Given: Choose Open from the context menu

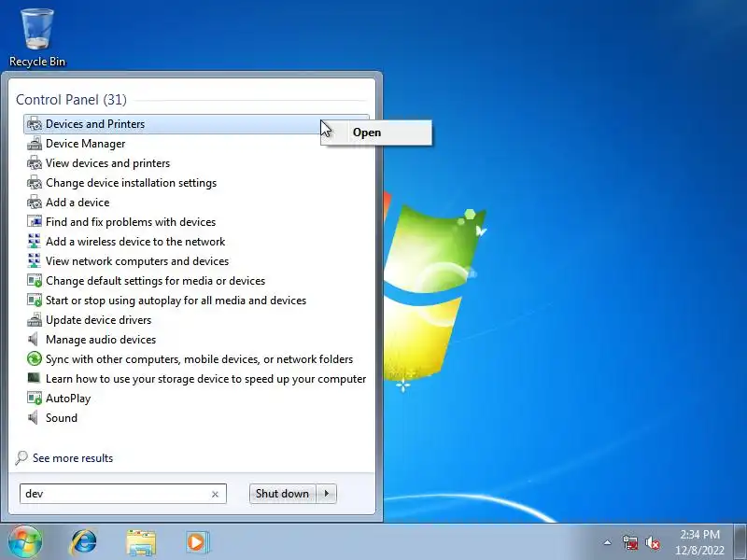Looking at the screenshot, I should (377, 133).
